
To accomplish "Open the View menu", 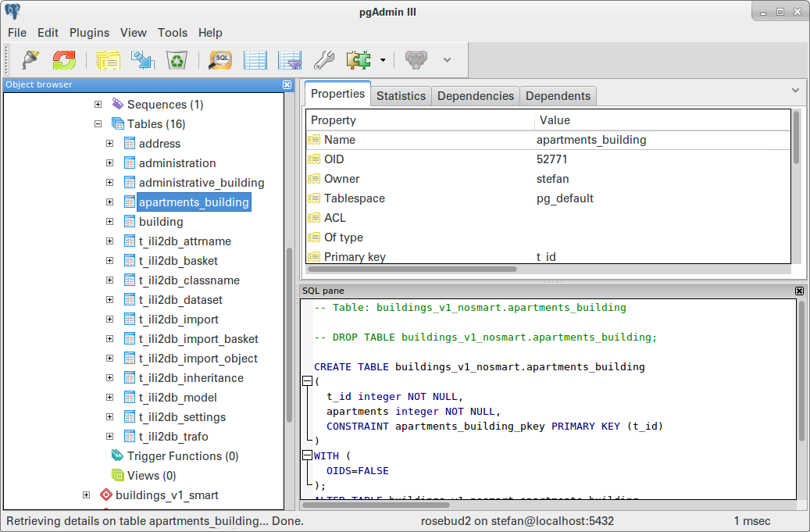I will (x=134, y=33).
